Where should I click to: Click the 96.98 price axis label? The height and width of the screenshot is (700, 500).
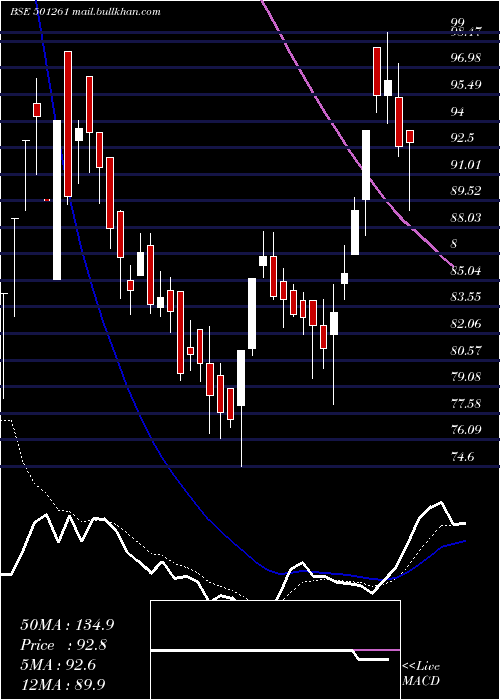466,58
